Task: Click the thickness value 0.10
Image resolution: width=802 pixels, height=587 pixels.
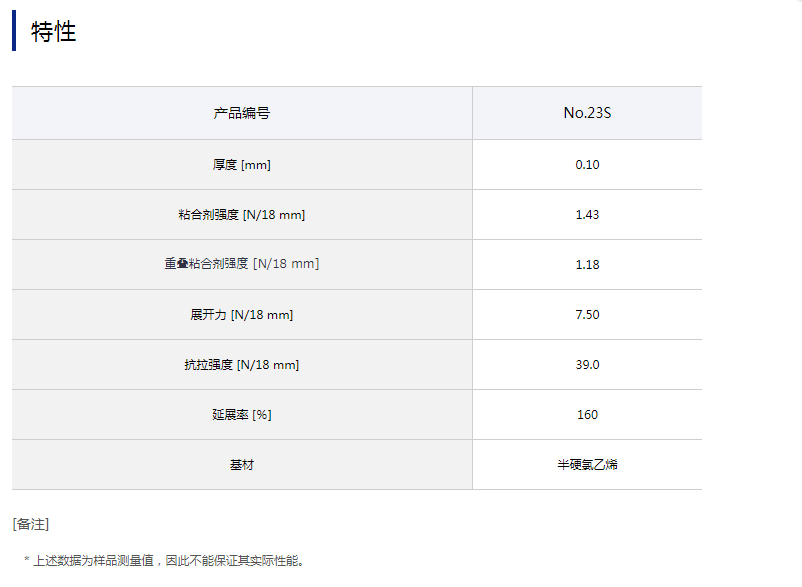Action: [x=587, y=165]
